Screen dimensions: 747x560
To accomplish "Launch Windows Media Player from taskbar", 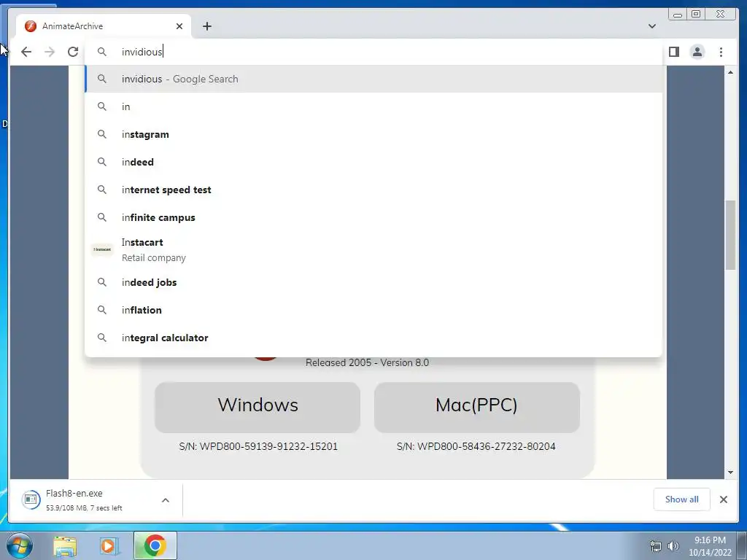I will click(x=109, y=545).
